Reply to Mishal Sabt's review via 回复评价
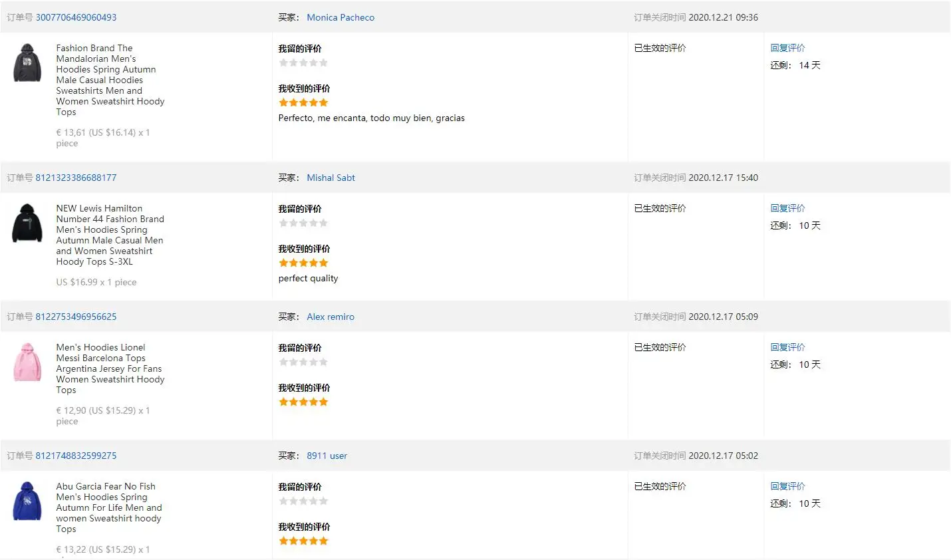The width and height of the screenshot is (951, 560). point(787,208)
